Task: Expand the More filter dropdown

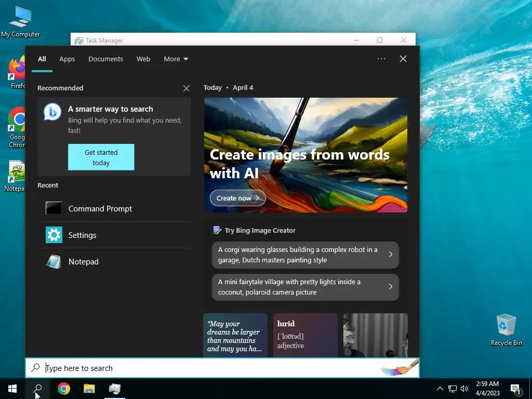Action: (176, 59)
